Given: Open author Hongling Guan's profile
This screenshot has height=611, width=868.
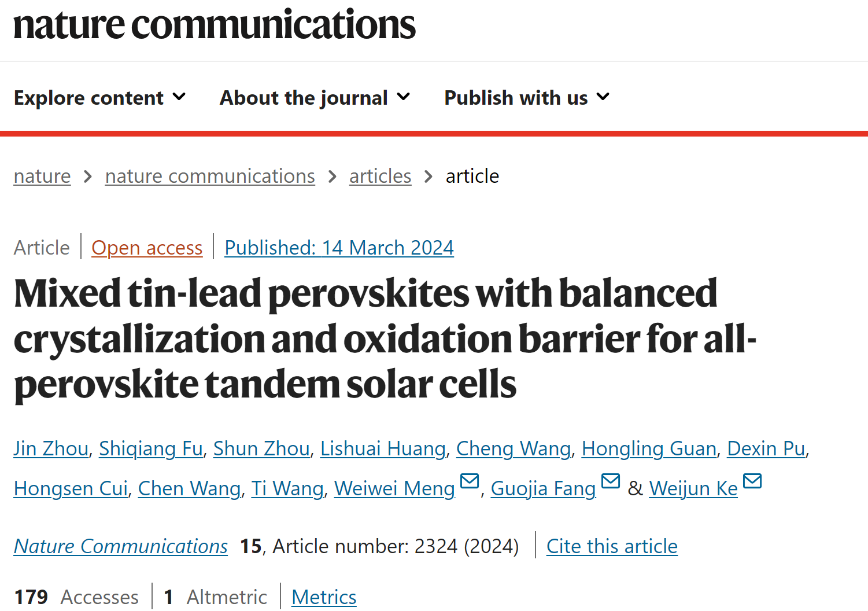Looking at the screenshot, I should (x=649, y=448).
